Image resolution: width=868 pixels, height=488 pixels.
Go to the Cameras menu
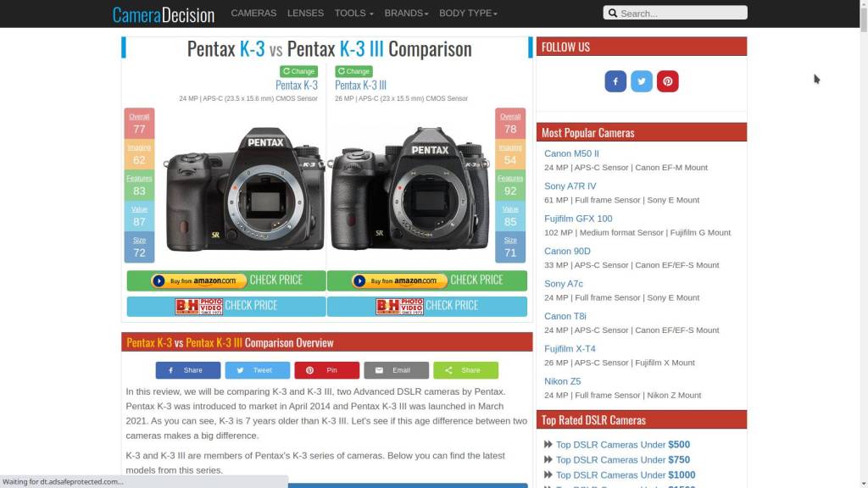(x=253, y=14)
